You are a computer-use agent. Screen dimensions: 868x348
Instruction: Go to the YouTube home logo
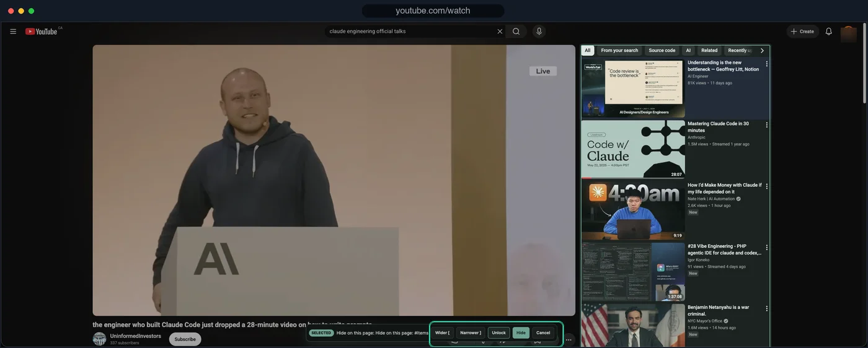[x=41, y=32]
